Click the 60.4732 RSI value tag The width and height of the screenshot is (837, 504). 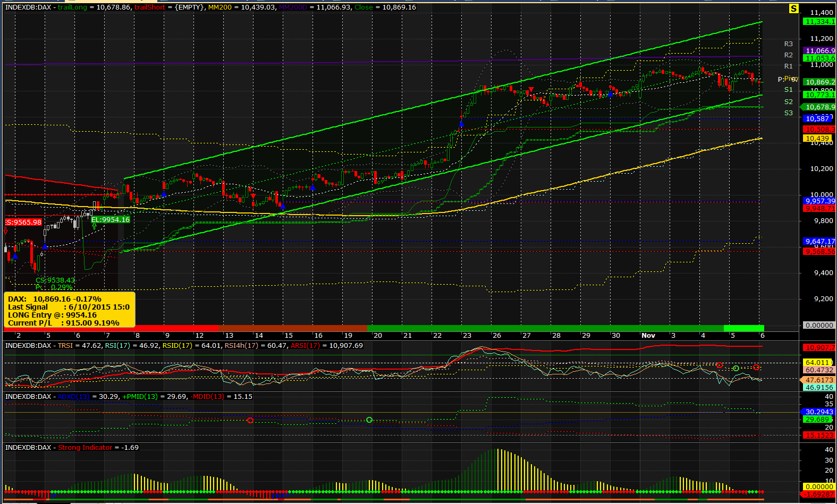(x=819, y=370)
